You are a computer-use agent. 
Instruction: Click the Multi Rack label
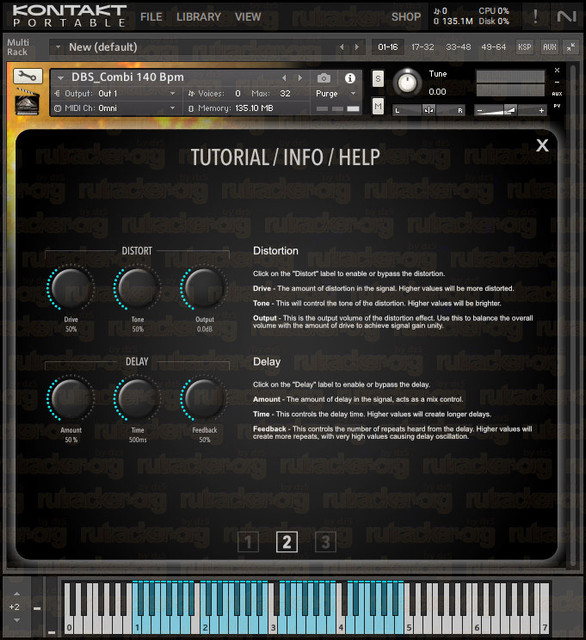coord(18,47)
